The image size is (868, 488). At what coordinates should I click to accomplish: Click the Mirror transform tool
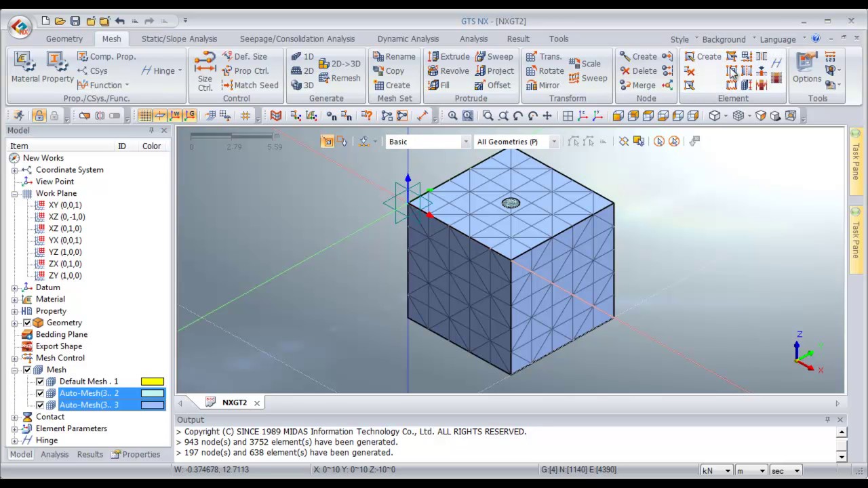pyautogui.click(x=542, y=85)
